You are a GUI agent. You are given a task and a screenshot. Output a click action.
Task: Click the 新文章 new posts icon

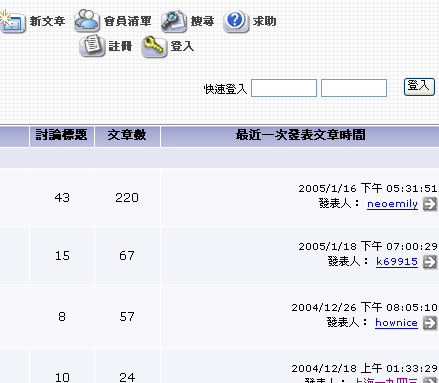[x=13, y=21]
